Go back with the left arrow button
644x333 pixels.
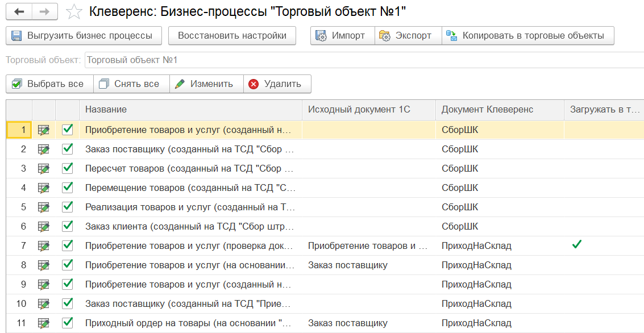(19, 12)
